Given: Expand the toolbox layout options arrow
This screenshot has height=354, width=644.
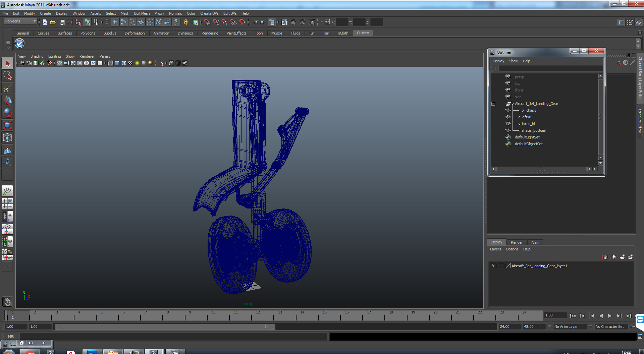Looking at the screenshot, I should coord(7,267).
